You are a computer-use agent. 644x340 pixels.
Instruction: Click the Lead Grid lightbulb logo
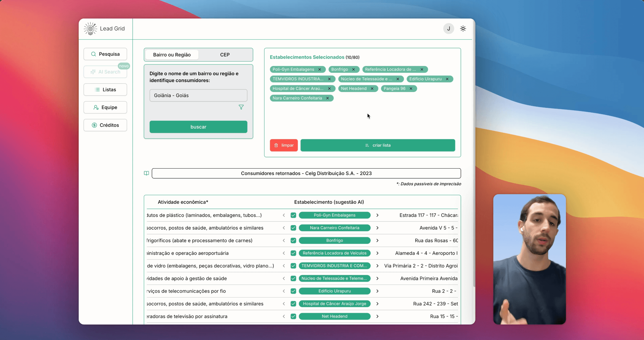coord(90,29)
